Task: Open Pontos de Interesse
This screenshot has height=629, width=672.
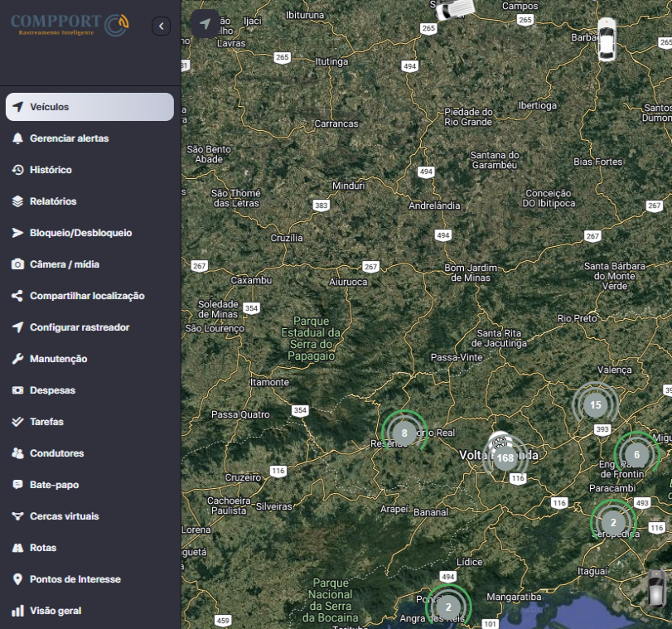Action: tap(75, 579)
